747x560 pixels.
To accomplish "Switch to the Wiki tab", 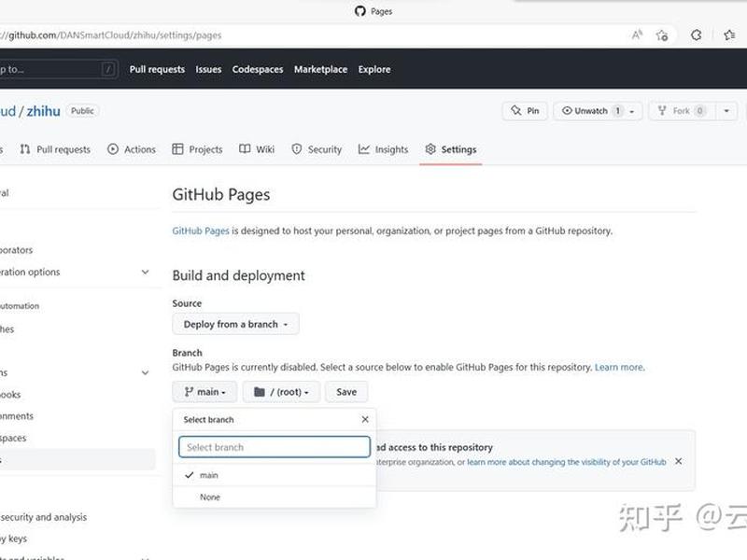I will coord(257,149).
